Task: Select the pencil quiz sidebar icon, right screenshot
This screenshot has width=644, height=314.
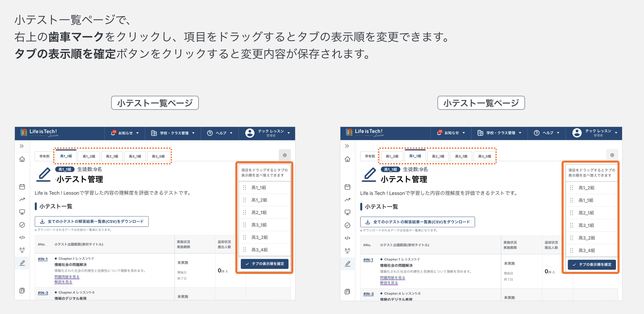Action: click(347, 264)
